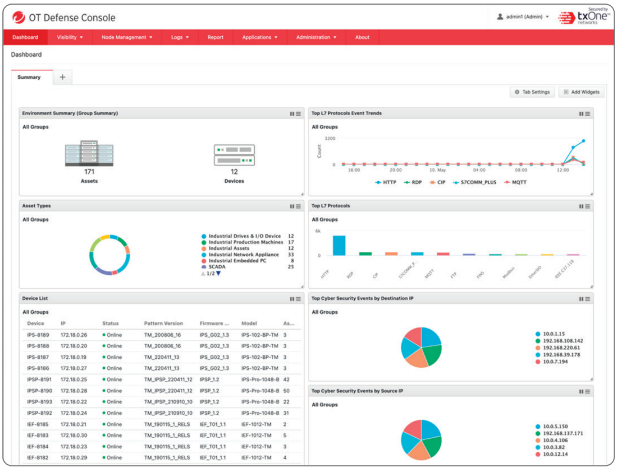Pause the Top L7 Protocols widget

coord(581,206)
